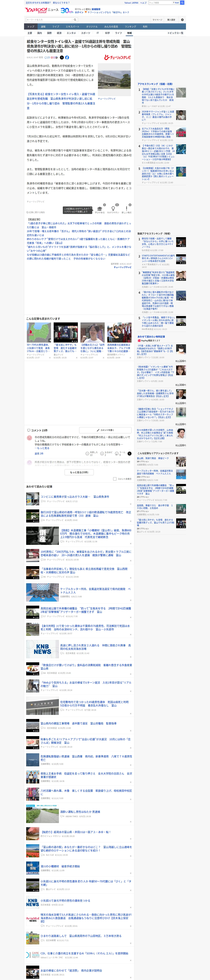Click the magnifier button beside keyword input
This screenshot has height=980, width=210.
(75, 20)
